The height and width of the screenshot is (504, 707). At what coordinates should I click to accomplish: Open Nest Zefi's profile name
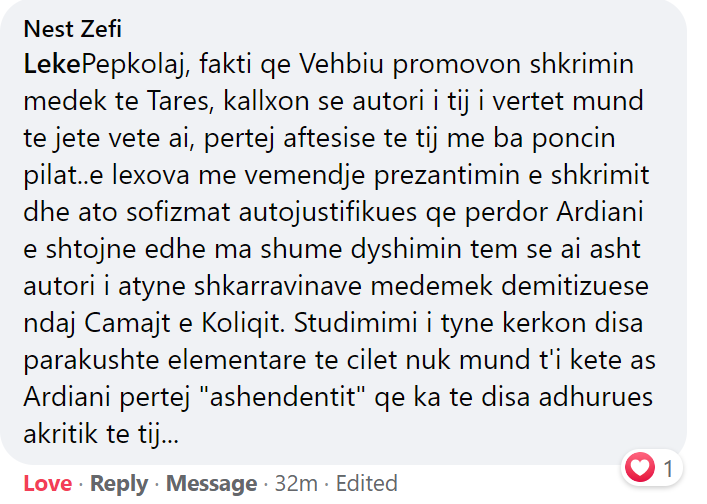pyautogui.click(x=72, y=27)
